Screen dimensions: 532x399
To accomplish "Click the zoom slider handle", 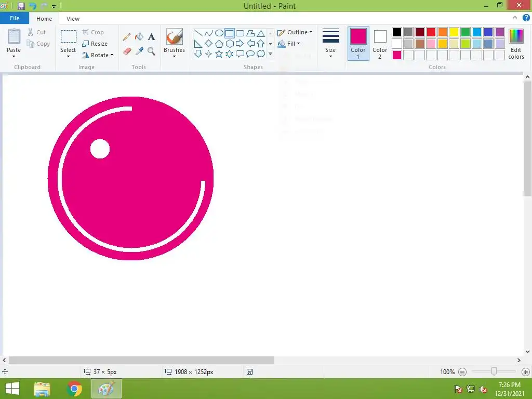I will [494, 372].
